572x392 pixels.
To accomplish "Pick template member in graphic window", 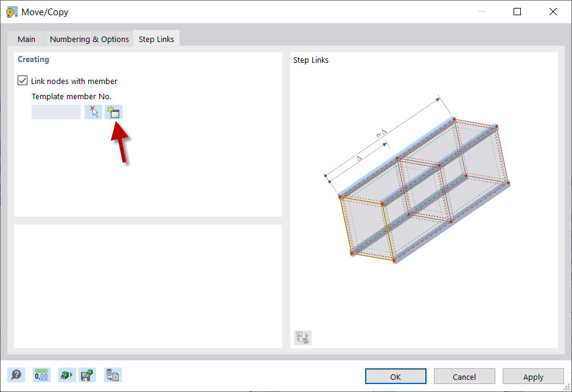I will pyautogui.click(x=93, y=112).
